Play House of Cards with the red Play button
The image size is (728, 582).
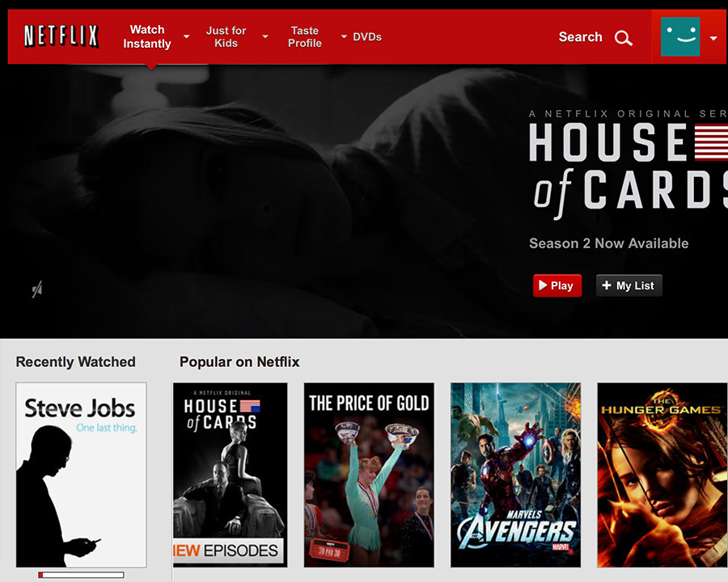pos(557,285)
